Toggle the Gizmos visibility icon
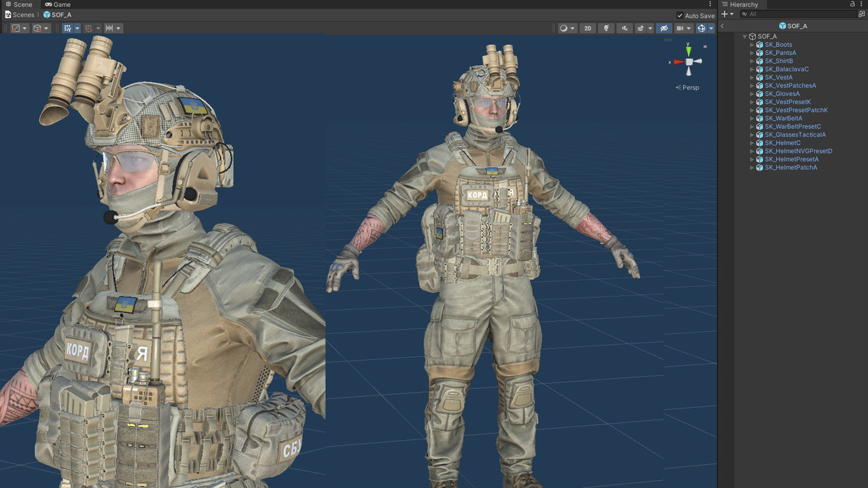Image resolution: width=868 pixels, height=488 pixels. click(x=701, y=28)
